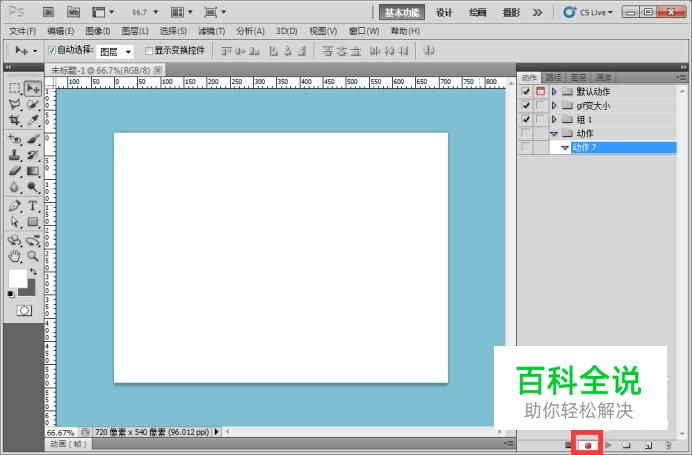This screenshot has width=692, height=455.
Task: Expand the 组 1 action set
Action: tap(554, 119)
